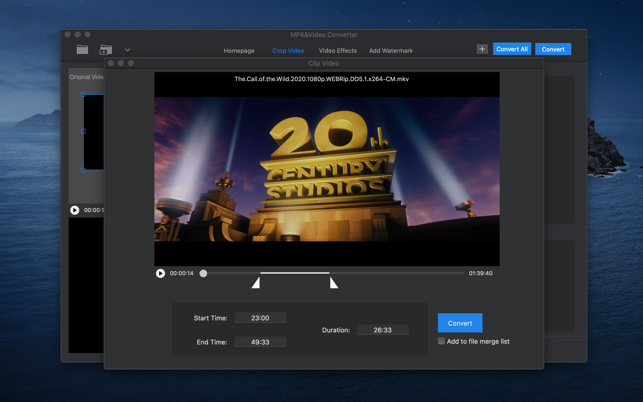This screenshot has width=643, height=402.
Task: Click the top toolbar Convert button
Action: pos(553,49)
